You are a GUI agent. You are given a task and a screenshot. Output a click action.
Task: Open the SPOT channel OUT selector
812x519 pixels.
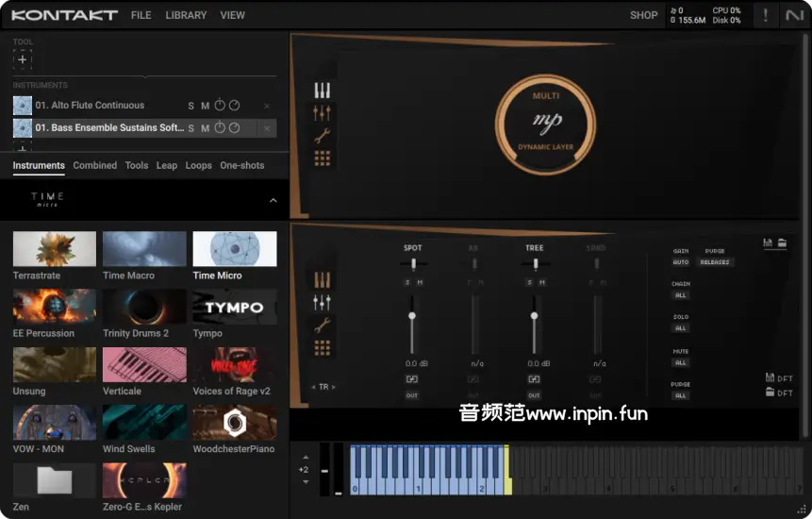[412, 395]
